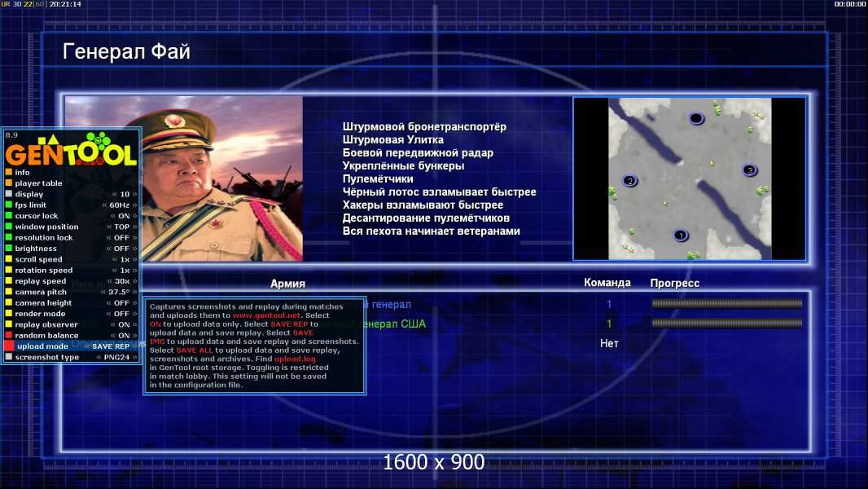
Task: Click the map preview thumbnail
Action: pos(690,178)
